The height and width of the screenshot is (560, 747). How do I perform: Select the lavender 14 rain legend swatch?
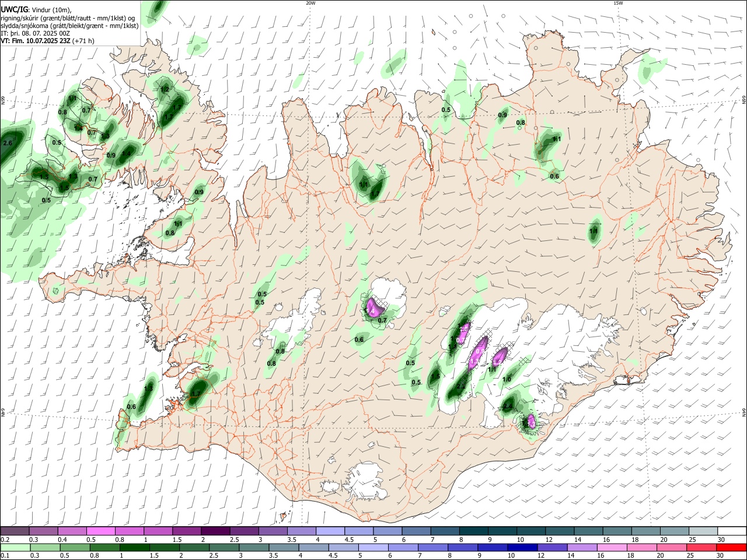(581, 547)
